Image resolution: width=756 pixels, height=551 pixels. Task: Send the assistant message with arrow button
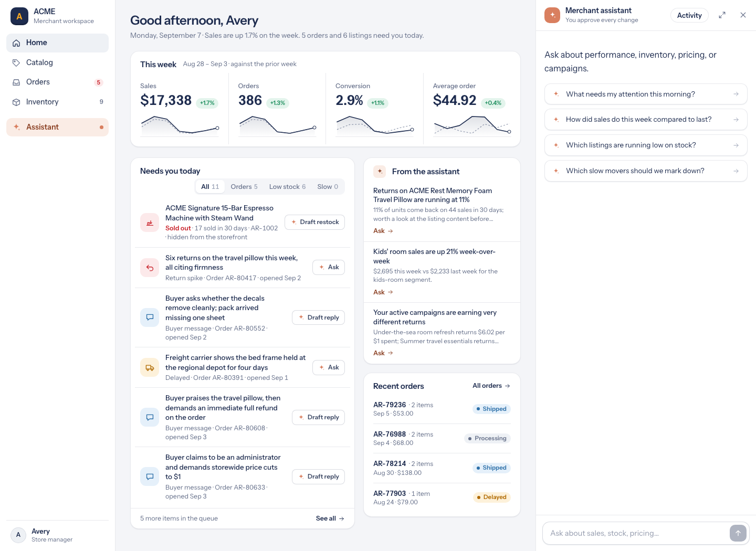[738, 533]
